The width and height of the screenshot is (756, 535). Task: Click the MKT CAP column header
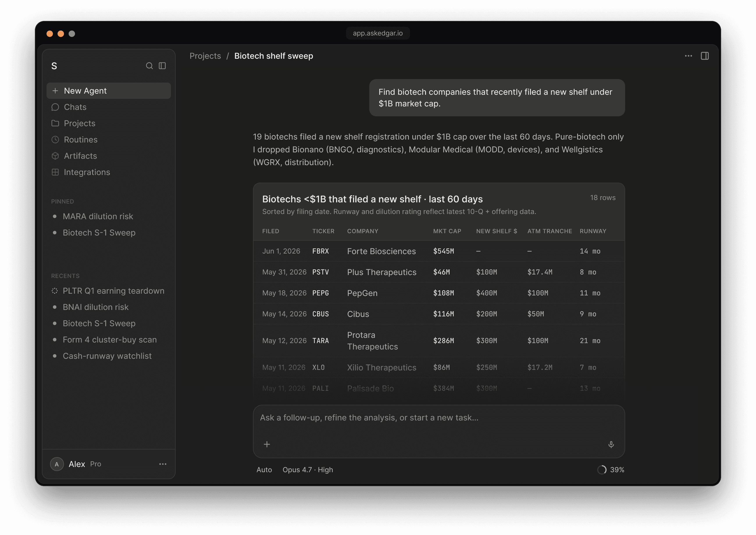pos(447,231)
